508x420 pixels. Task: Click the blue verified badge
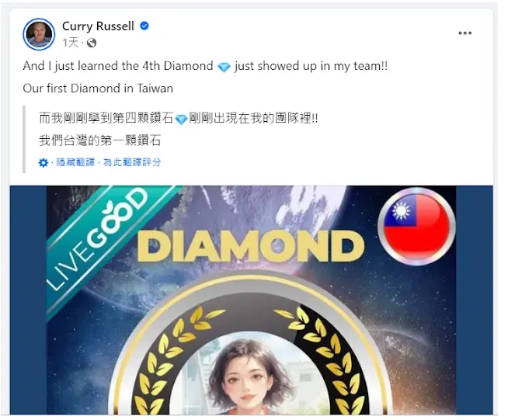(x=144, y=26)
